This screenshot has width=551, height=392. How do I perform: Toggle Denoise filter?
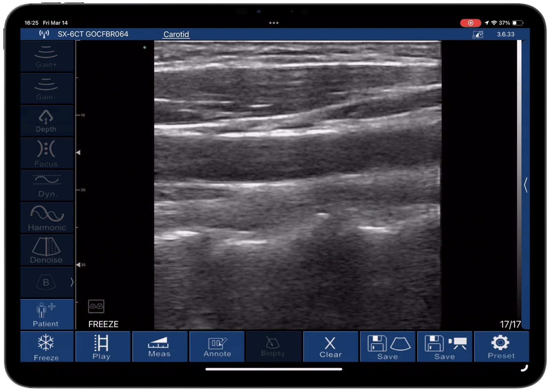(46, 250)
